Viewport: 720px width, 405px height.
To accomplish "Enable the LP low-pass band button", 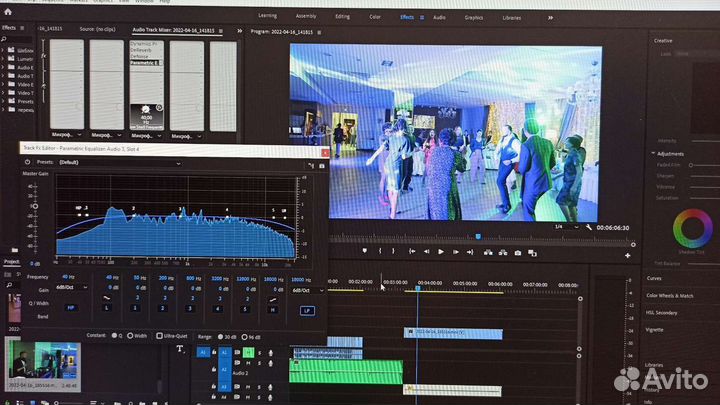I will (x=307, y=310).
